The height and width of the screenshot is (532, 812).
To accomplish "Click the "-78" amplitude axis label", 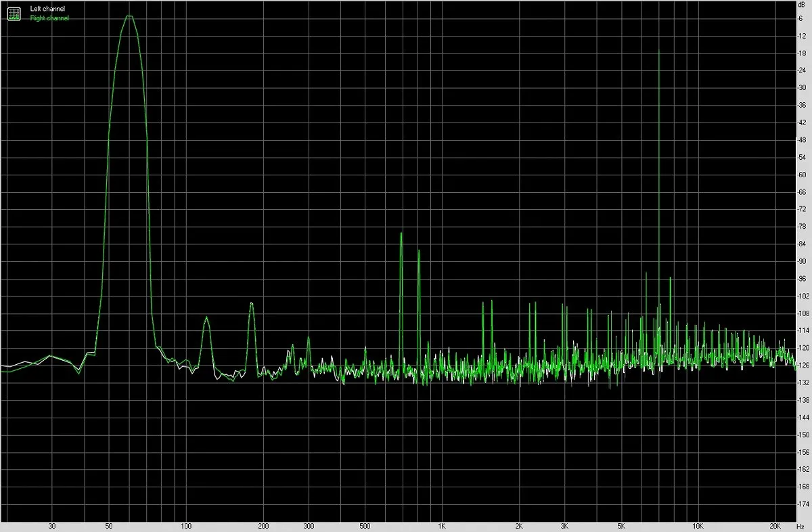I will [x=803, y=226].
